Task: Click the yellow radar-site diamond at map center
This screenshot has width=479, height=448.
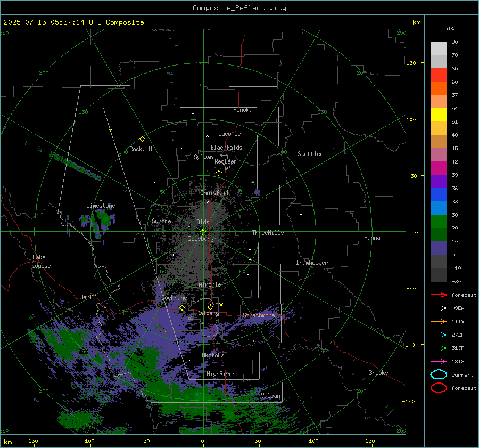Action: 203,232
